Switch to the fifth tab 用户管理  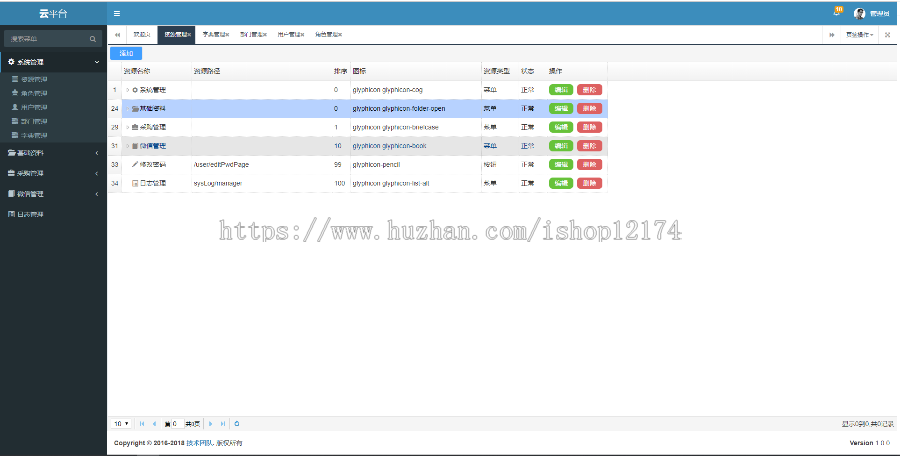[290, 35]
